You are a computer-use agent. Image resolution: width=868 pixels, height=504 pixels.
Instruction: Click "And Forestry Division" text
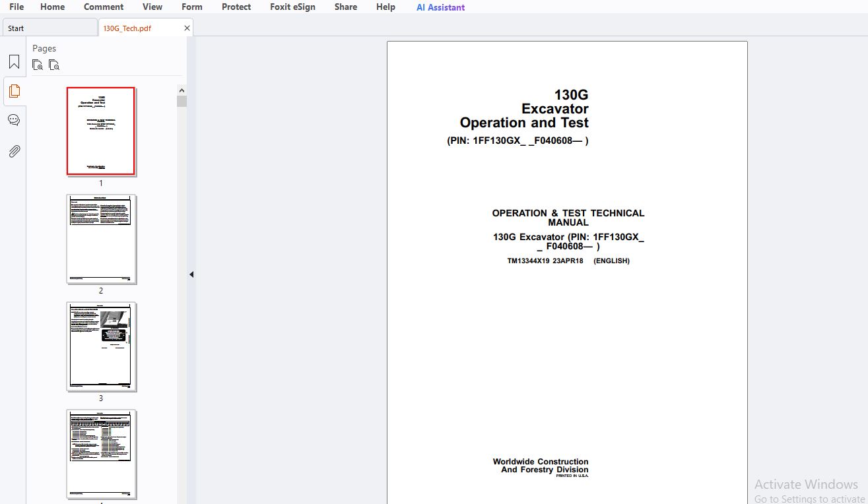(545, 470)
